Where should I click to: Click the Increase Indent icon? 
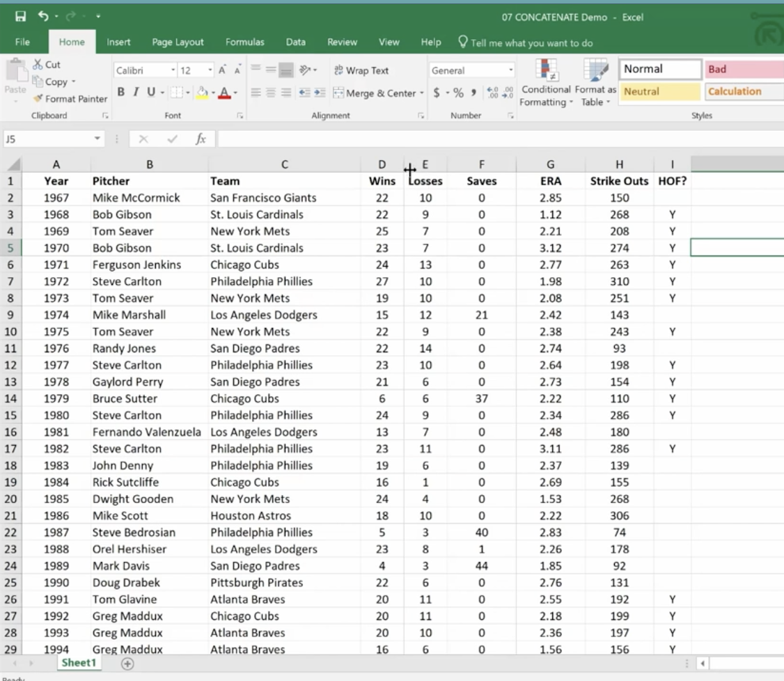click(320, 93)
